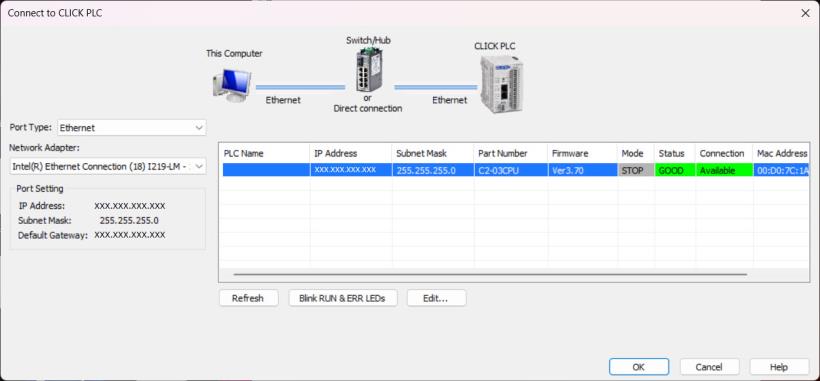Click the 00:D0:7C MAC address cell
The image size is (820, 381).
781,170
